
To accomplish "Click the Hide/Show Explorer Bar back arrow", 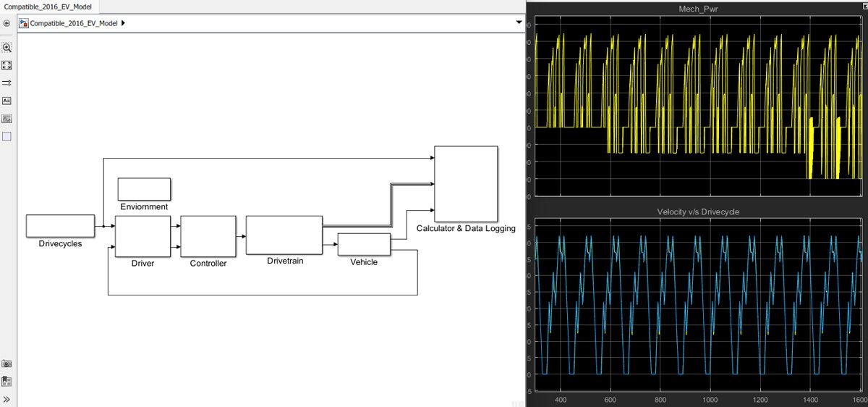I will 7,23.
